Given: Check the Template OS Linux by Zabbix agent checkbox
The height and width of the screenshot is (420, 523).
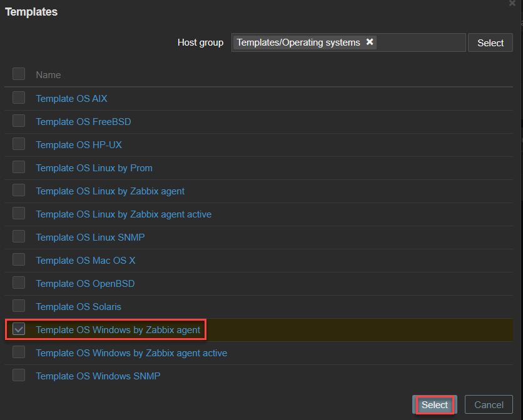Looking at the screenshot, I should 18,189.
